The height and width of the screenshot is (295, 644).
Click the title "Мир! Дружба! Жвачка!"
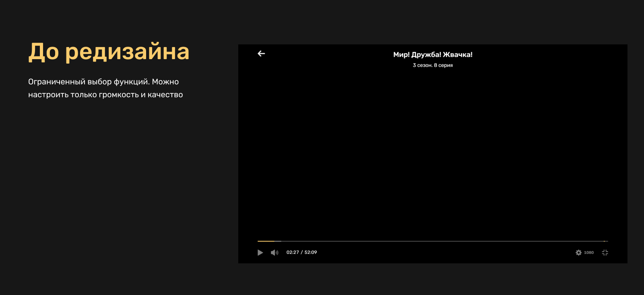pos(433,55)
